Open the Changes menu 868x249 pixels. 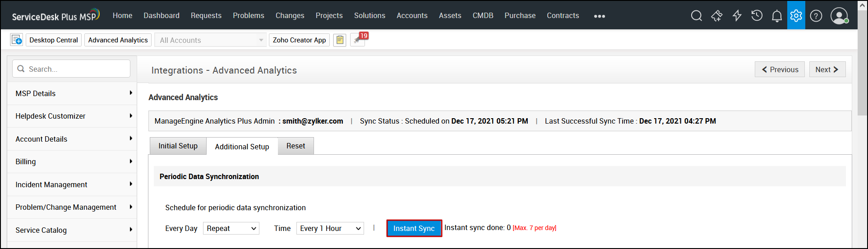click(x=290, y=15)
